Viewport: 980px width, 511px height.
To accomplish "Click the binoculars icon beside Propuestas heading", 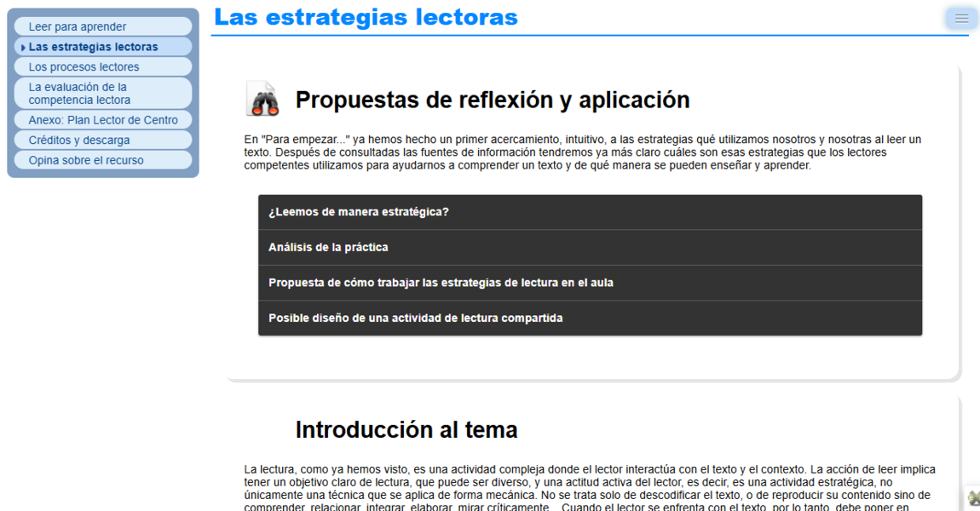I will coord(262,100).
